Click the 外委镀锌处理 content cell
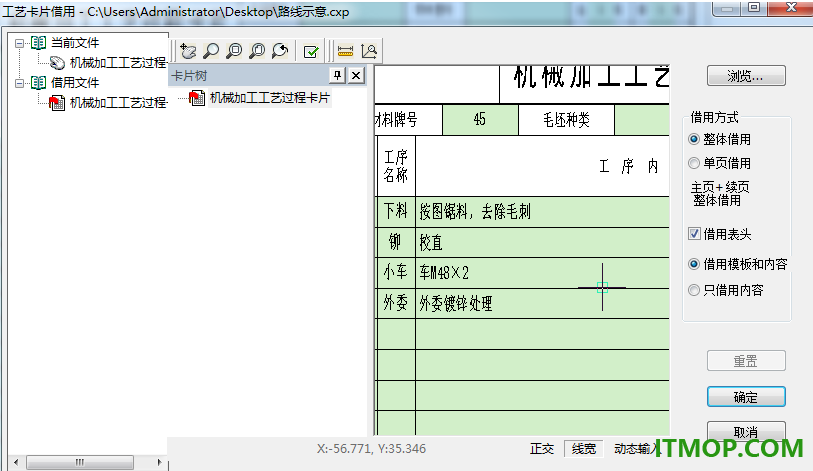 (542, 303)
